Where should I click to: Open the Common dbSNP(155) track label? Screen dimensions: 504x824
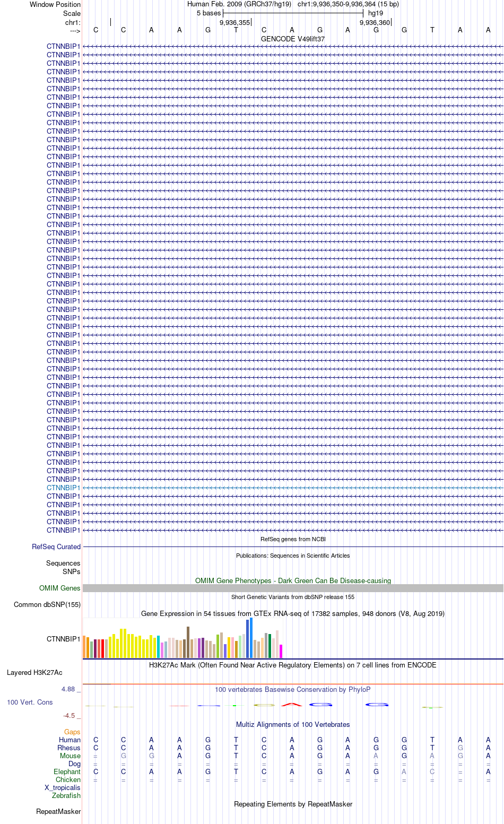coord(47,605)
